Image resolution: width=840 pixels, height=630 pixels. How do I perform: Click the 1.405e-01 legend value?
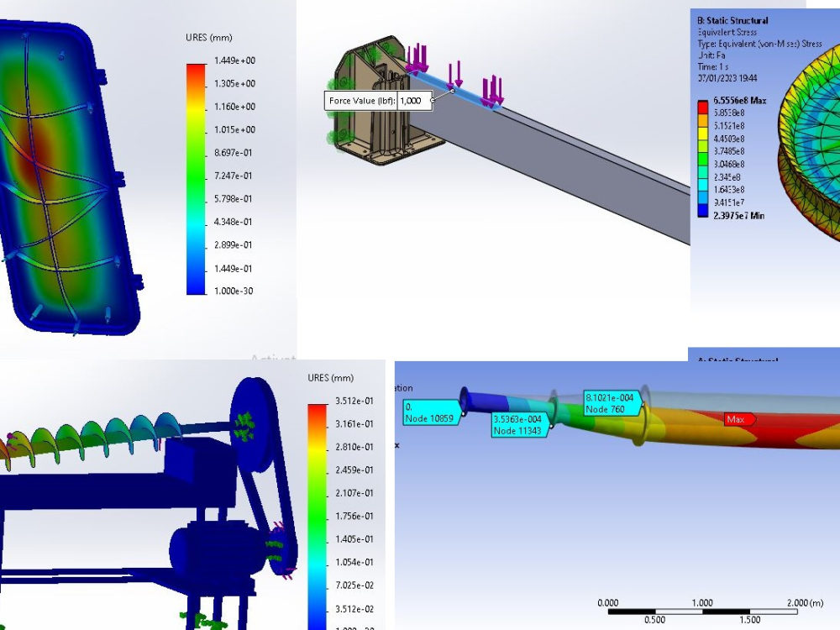[354, 539]
